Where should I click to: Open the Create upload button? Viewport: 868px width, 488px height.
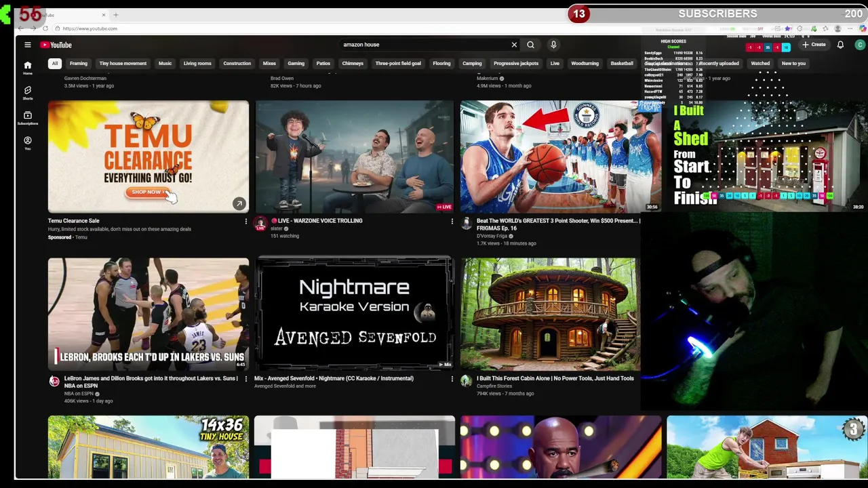click(x=814, y=45)
